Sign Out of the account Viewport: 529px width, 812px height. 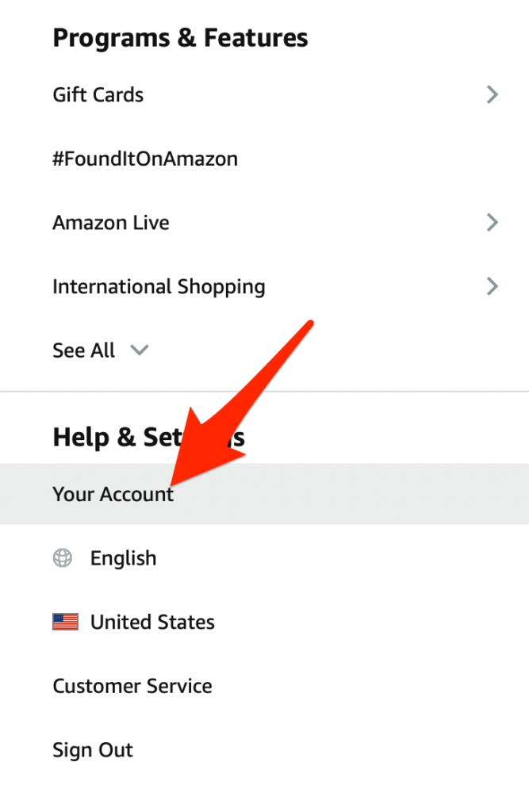[x=93, y=750]
